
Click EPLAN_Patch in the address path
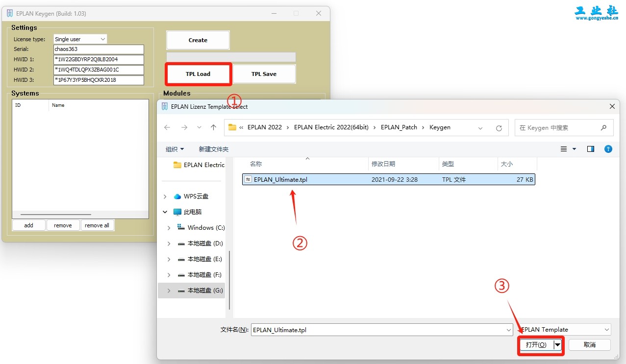click(x=399, y=127)
